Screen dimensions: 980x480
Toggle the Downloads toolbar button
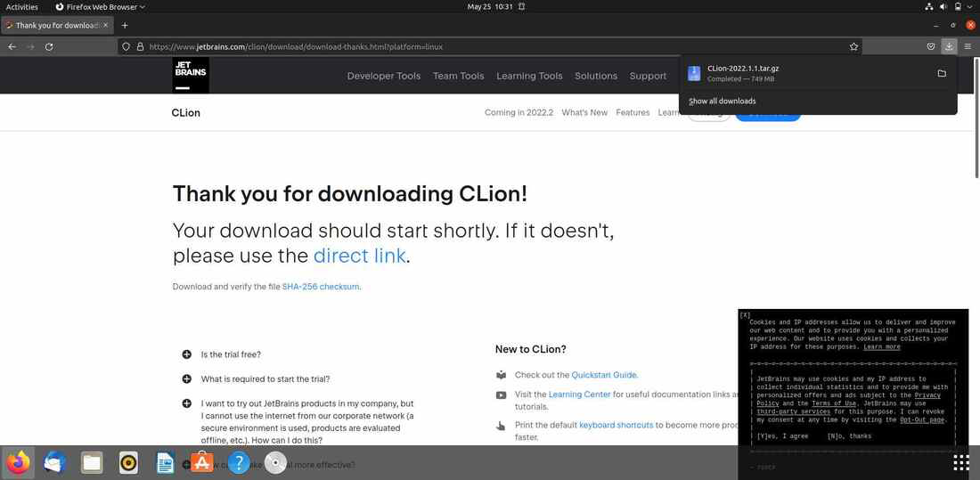coord(949,47)
